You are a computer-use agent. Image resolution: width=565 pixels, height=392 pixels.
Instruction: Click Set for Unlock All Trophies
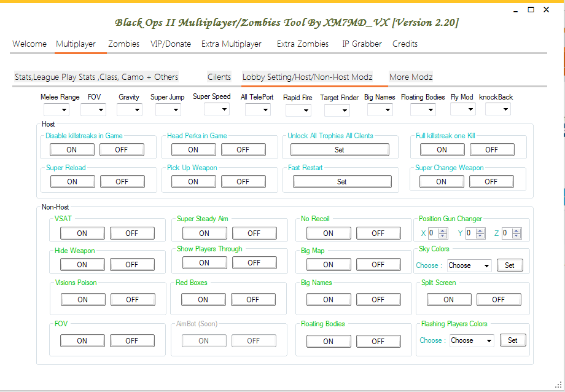(x=340, y=150)
